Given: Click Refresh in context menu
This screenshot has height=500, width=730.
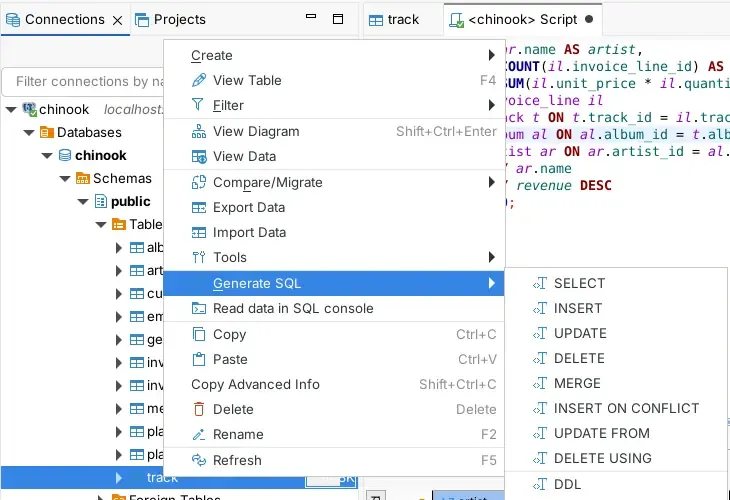Looking at the screenshot, I should [x=334, y=460].
